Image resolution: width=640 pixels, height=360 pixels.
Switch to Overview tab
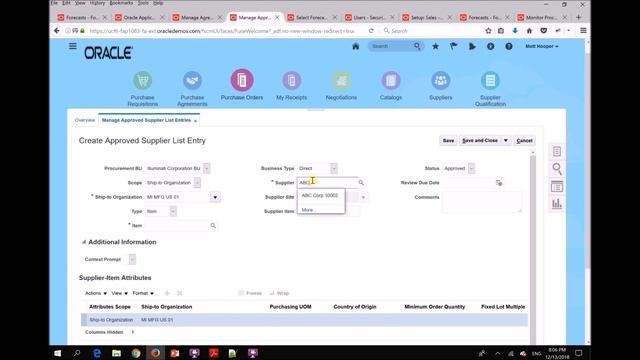84,120
